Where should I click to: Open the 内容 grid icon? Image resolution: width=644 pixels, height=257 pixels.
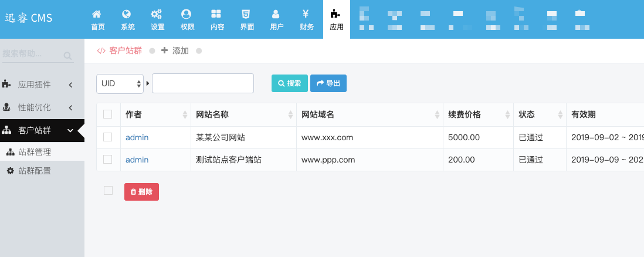[216, 14]
